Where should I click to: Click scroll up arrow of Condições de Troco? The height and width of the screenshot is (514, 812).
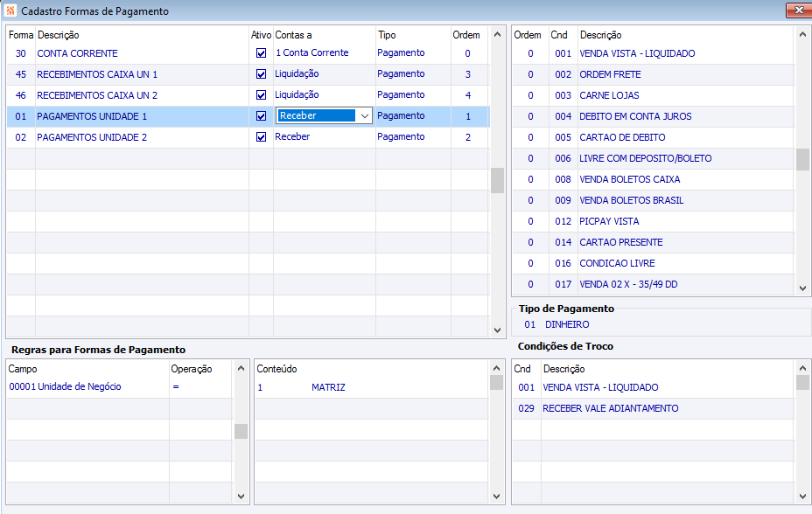802,368
